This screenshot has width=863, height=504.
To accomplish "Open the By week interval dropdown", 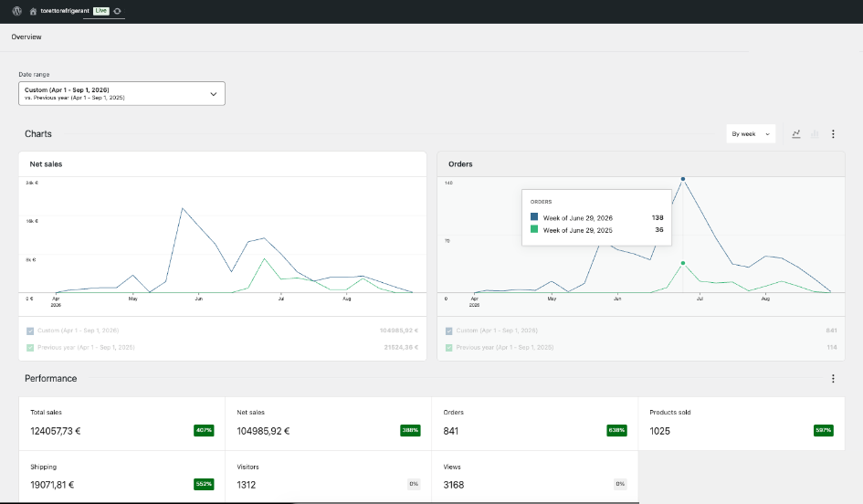I will pos(751,133).
